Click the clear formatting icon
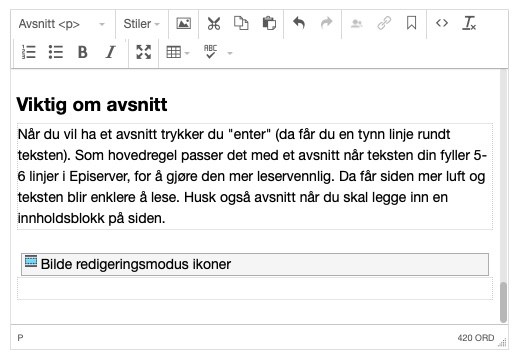517x364 pixels. (x=469, y=24)
